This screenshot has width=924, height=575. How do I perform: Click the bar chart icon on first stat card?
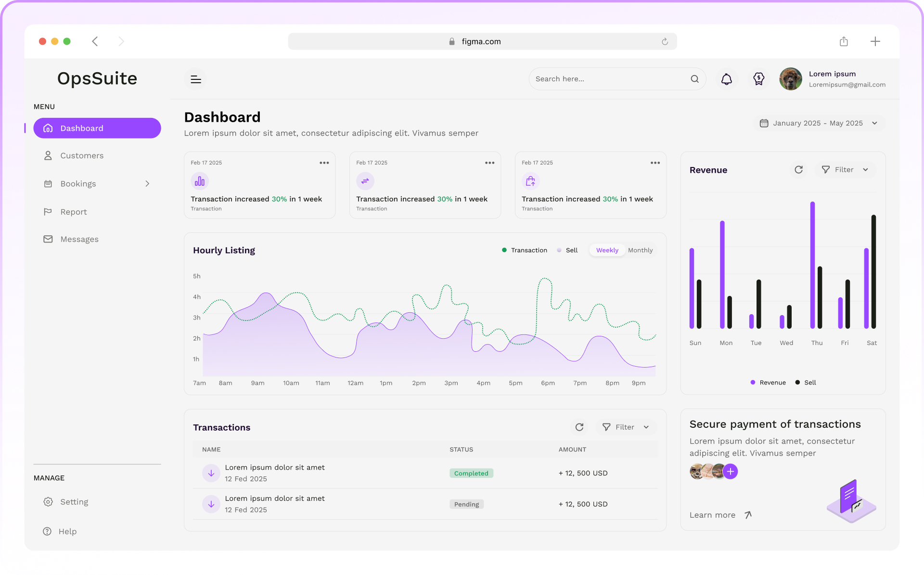pyautogui.click(x=199, y=181)
